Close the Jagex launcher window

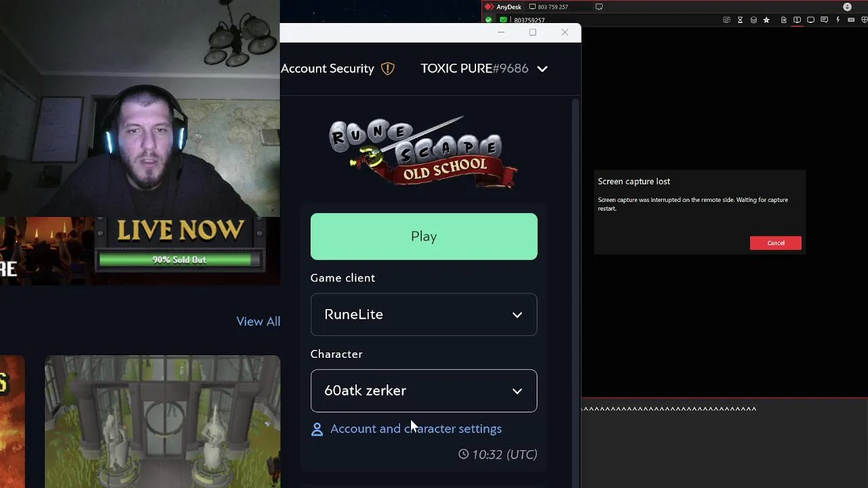coord(565,32)
